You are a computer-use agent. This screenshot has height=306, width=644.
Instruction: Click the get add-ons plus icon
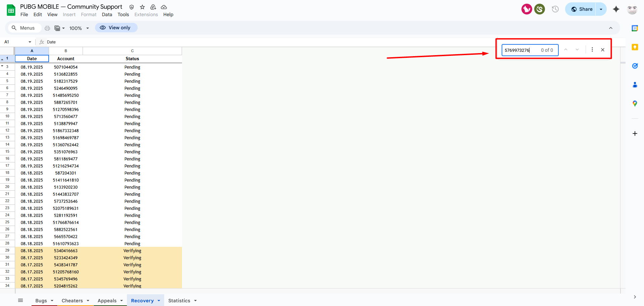tap(635, 133)
